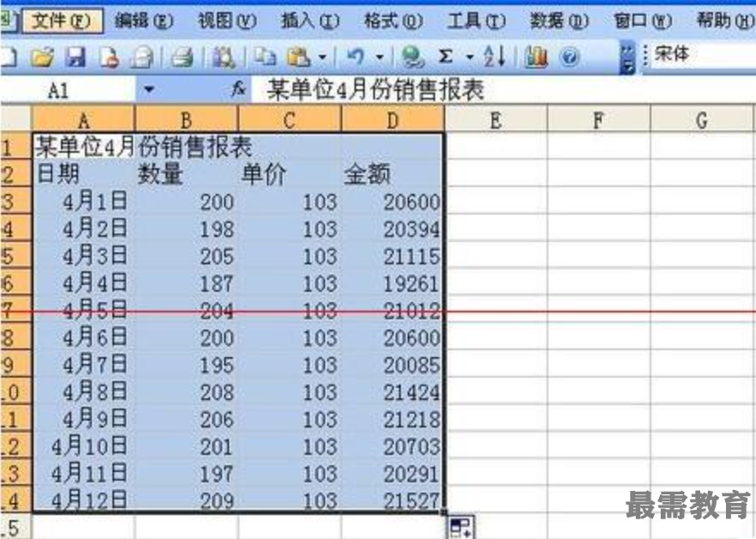Viewport: 756px width, 539px height.
Task: Select row 2 header
Action: coord(15,173)
